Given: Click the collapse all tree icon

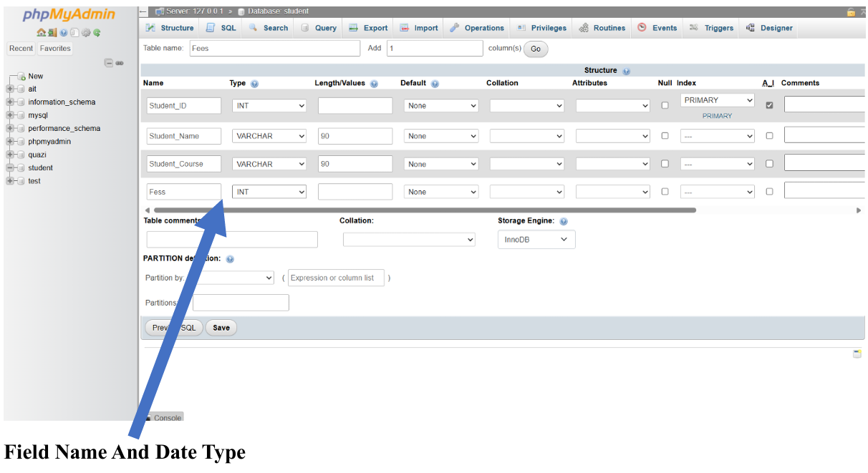Looking at the screenshot, I should click(x=109, y=63).
